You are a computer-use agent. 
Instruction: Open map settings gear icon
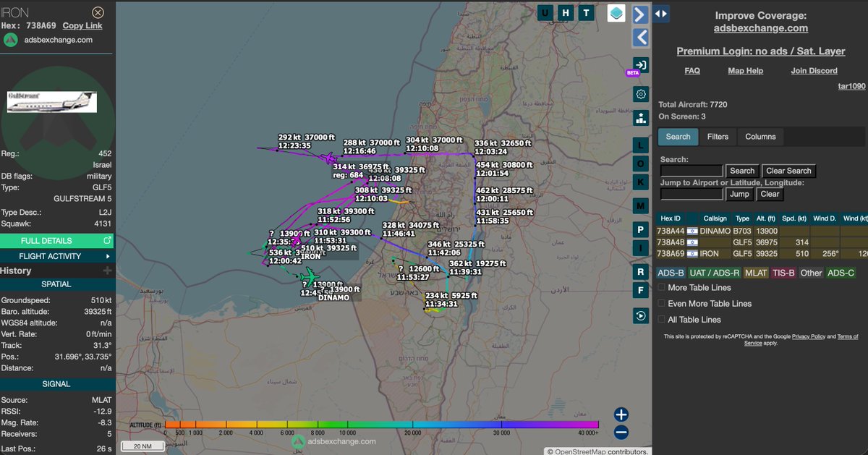click(x=640, y=94)
